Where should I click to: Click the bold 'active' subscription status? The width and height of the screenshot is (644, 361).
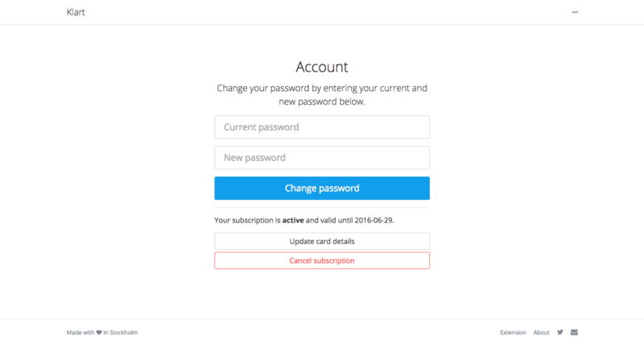click(293, 220)
